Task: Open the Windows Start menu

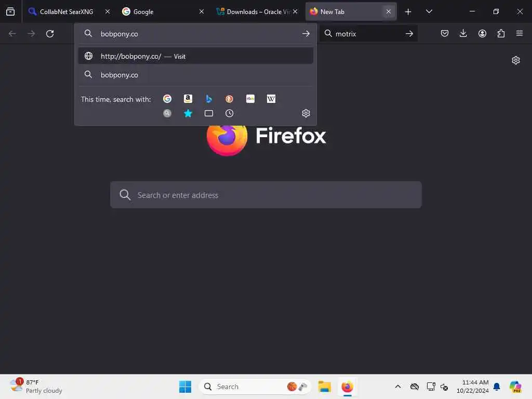Action: 185,387
